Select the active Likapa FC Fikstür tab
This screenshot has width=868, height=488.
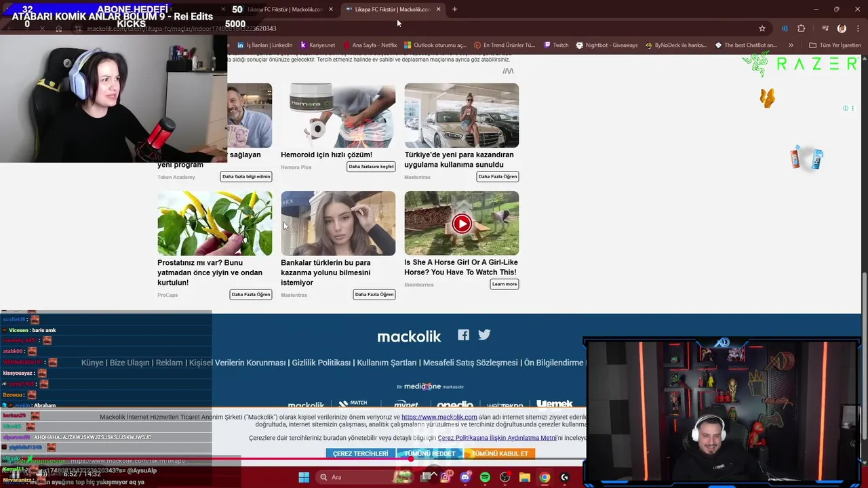point(393,9)
